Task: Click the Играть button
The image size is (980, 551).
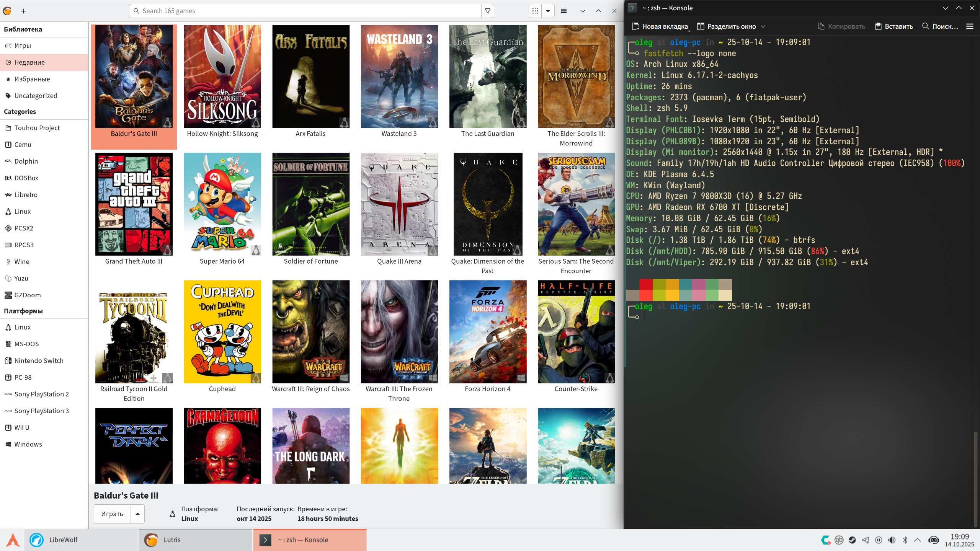Action: tap(112, 514)
